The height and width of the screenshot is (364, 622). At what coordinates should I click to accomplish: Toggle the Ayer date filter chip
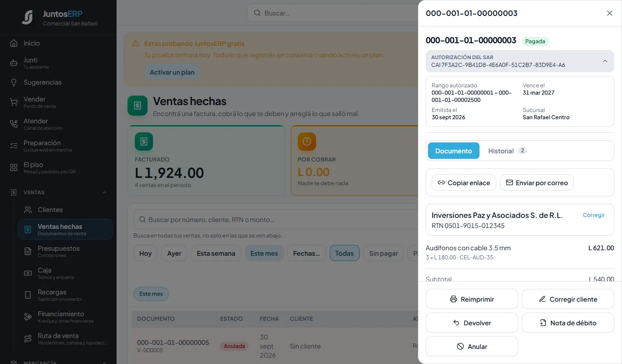pyautogui.click(x=174, y=253)
